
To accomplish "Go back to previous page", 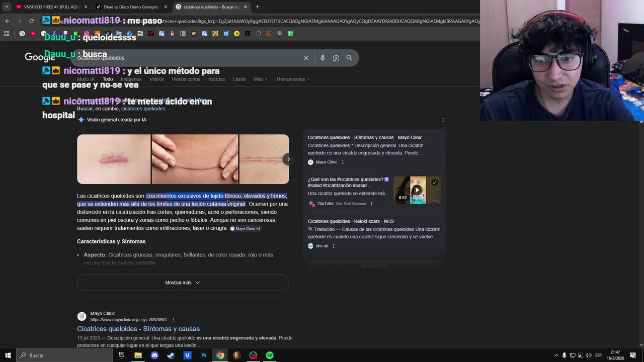I will (7, 21).
